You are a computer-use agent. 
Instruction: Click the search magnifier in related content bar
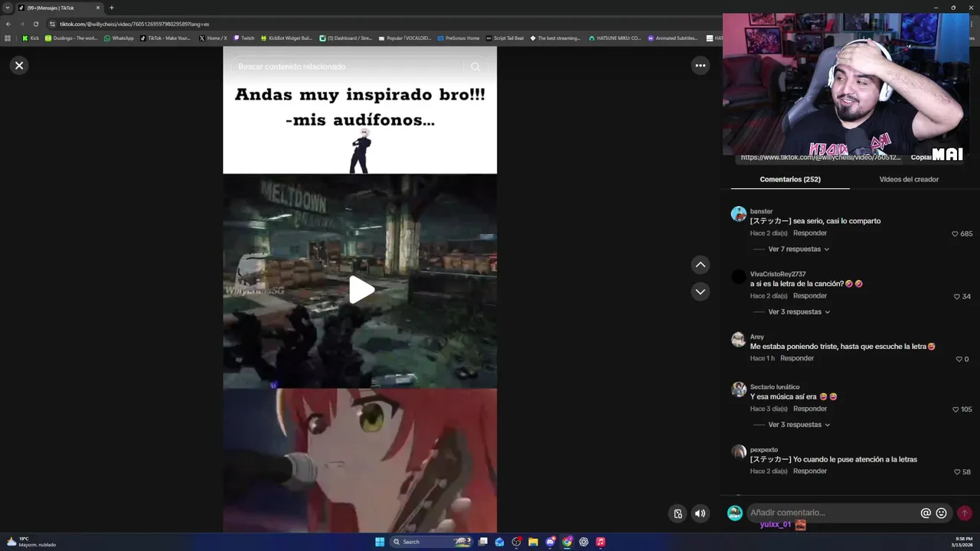pos(475,67)
